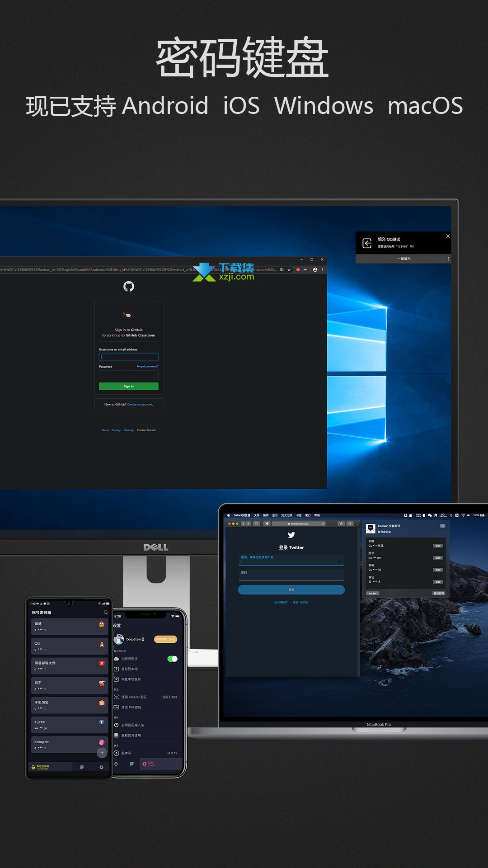Open the notes tab on the Android phone

[x=82, y=767]
